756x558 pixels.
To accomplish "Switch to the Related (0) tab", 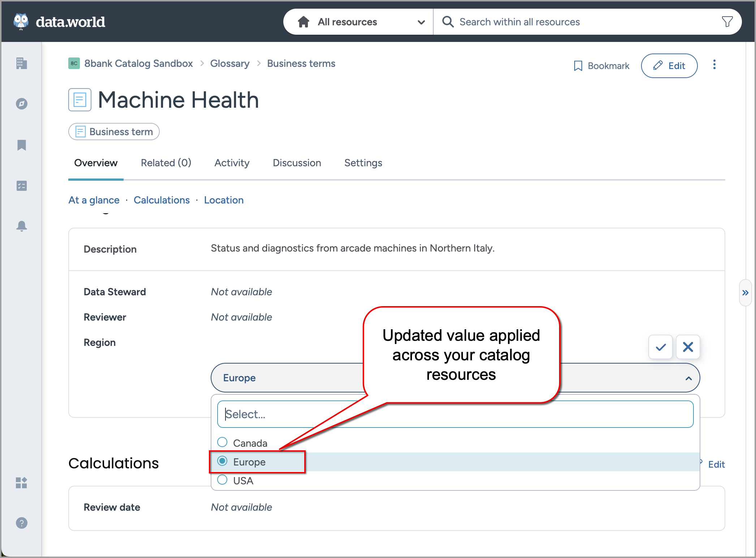I will (166, 163).
